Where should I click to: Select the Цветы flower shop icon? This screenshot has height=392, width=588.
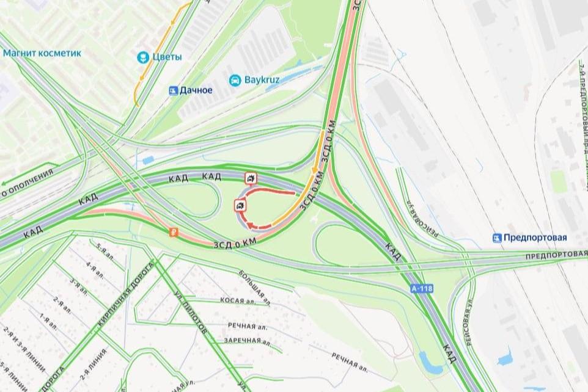[x=142, y=57]
